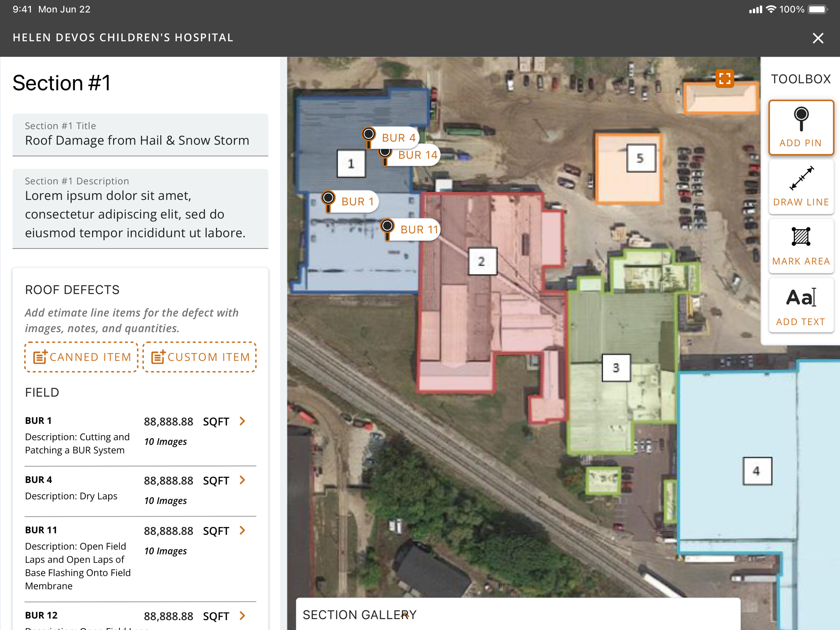Viewport: 840px width, 630px height.
Task: Toggle fullscreen map view
Action: tap(724, 79)
